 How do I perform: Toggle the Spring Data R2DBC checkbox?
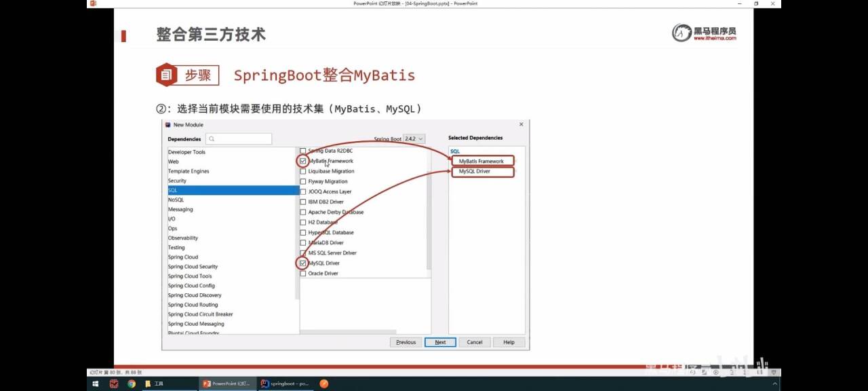303,151
